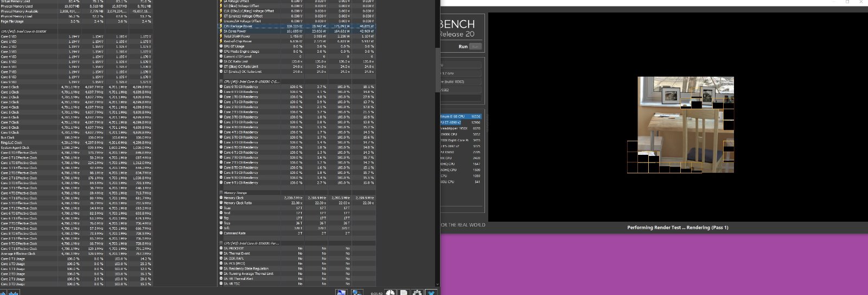
Task: Click the Performing Render Test status text
Action: [678, 228]
